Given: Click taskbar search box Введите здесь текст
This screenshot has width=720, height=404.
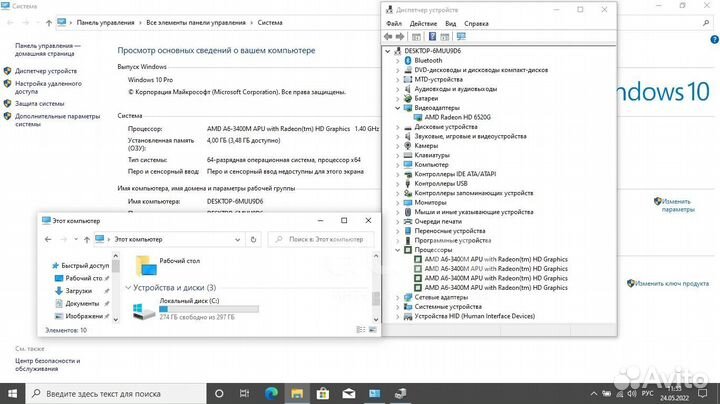Looking at the screenshot, I should click(x=115, y=393).
